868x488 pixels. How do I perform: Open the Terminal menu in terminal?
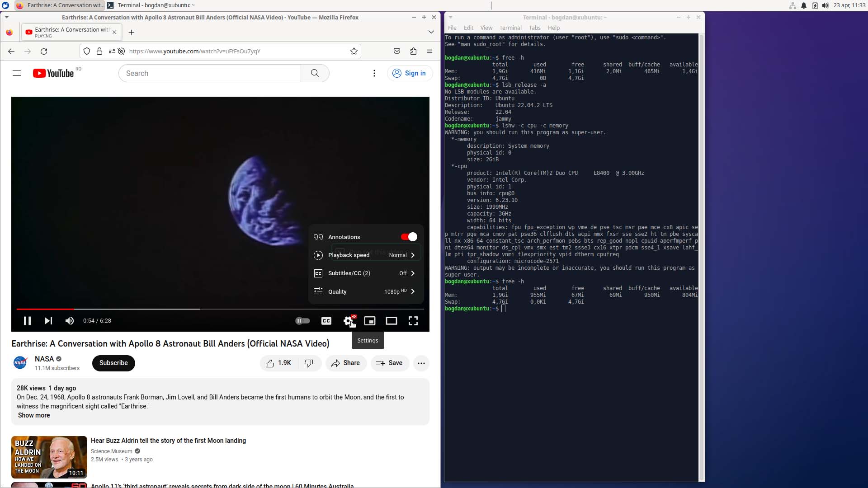(x=510, y=28)
